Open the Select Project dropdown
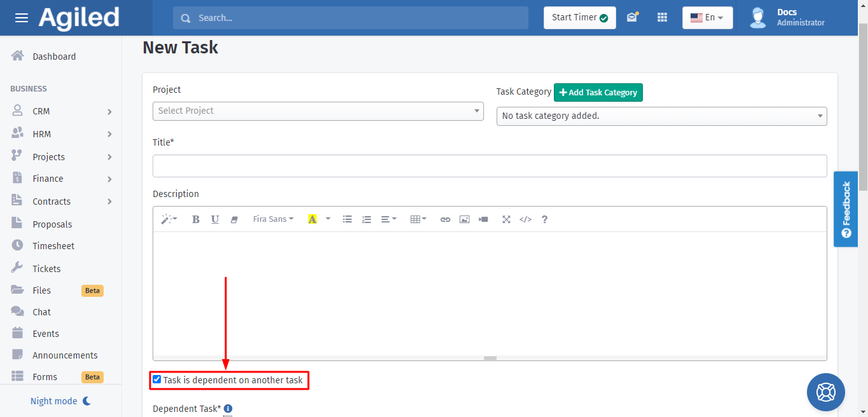 tap(318, 111)
